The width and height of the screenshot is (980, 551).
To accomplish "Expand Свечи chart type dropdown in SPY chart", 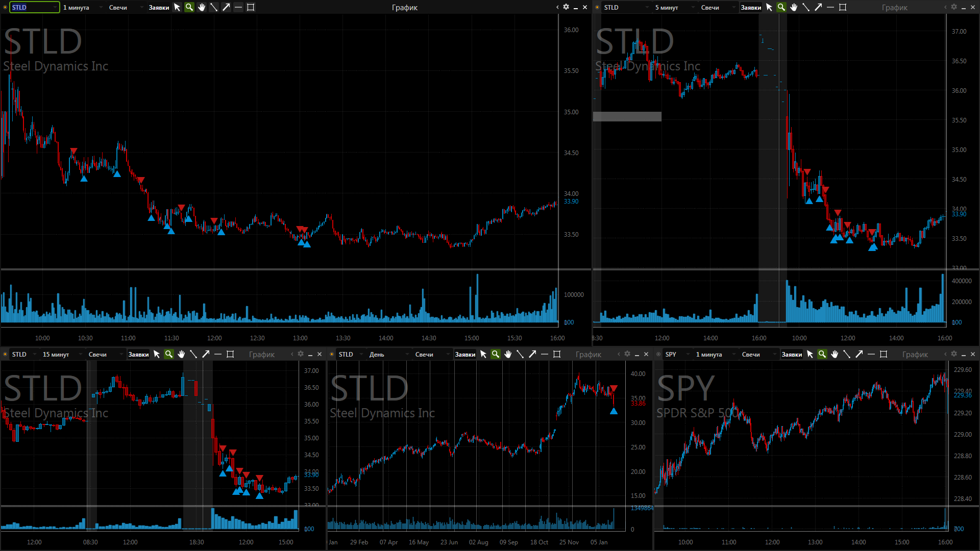I will coord(759,354).
